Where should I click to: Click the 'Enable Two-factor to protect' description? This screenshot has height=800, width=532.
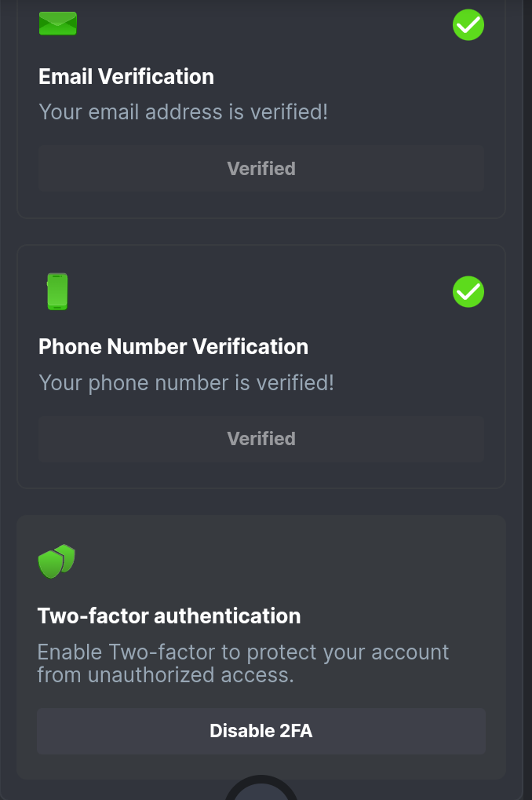(243, 652)
